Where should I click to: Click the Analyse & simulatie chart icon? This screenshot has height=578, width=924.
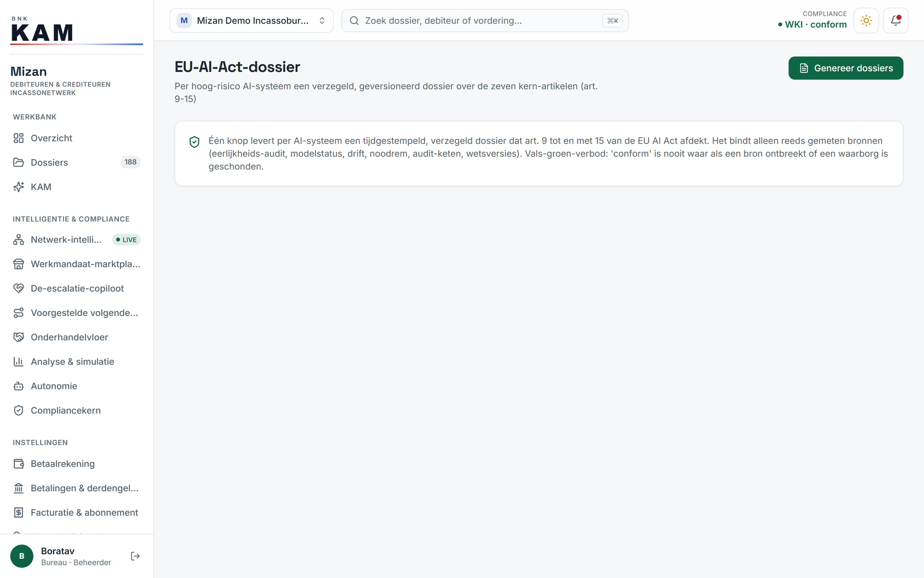tap(18, 362)
